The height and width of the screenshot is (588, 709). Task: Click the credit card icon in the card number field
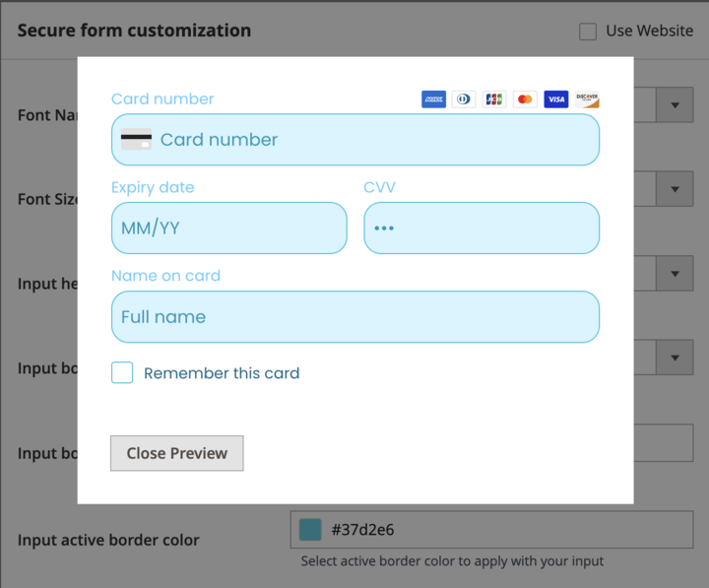coord(136,140)
